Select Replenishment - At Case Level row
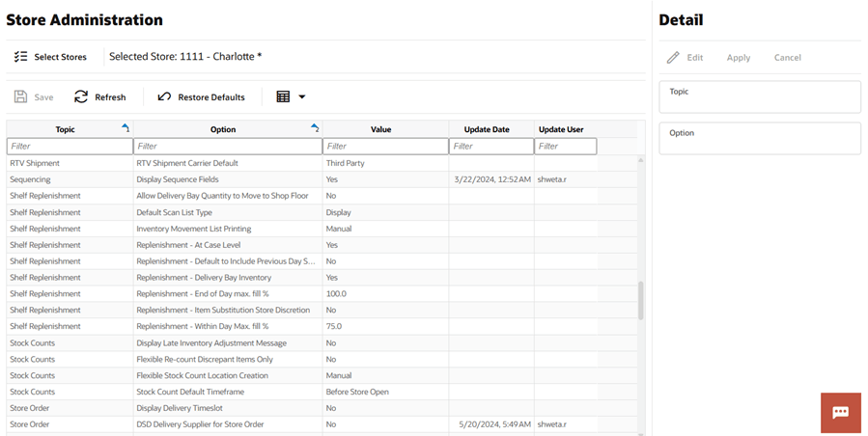868x436 pixels. coord(322,245)
